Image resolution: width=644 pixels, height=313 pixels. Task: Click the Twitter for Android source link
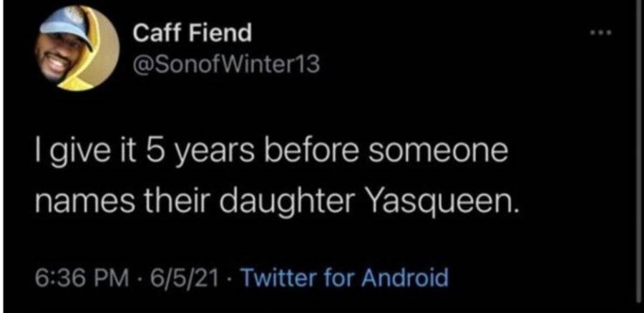pos(343,278)
